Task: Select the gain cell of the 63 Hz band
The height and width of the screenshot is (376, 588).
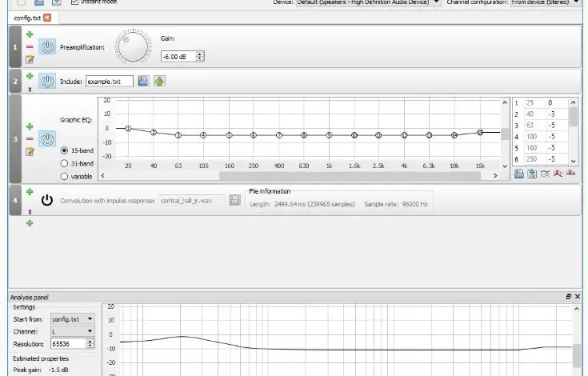Action: (x=558, y=126)
